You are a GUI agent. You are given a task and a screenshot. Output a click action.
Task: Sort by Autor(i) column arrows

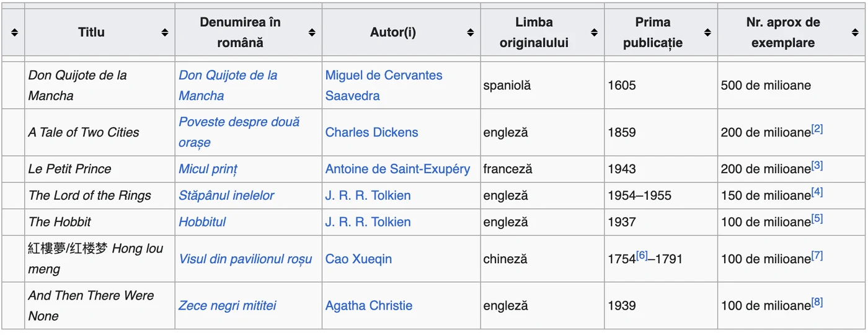[x=471, y=33]
